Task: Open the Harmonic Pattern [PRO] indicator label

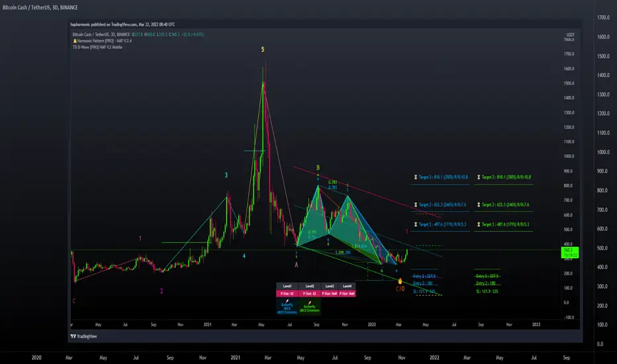Action: click(105, 41)
